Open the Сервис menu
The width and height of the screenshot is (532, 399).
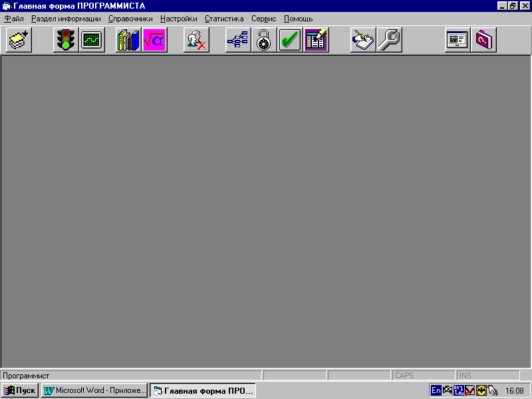click(263, 19)
